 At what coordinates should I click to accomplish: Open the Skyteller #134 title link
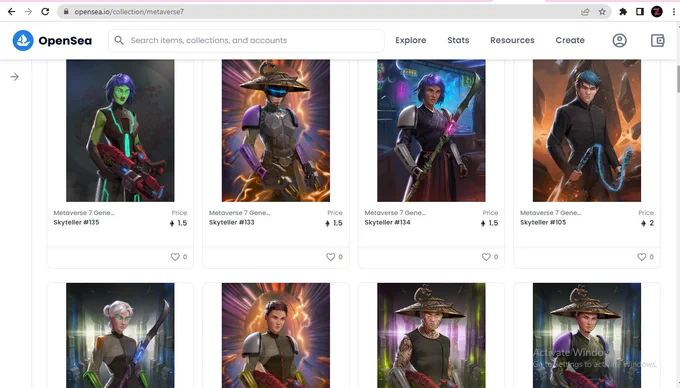tap(387, 222)
